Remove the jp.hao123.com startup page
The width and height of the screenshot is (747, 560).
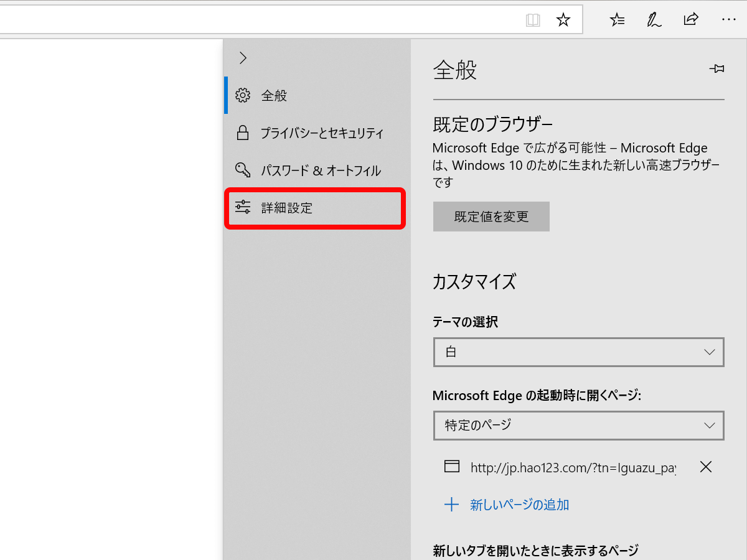[705, 467]
